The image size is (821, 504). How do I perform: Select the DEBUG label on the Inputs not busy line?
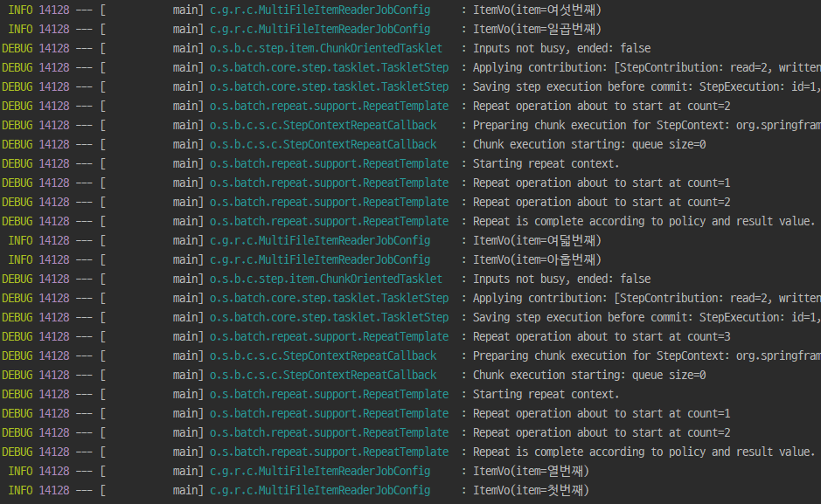click(x=18, y=48)
